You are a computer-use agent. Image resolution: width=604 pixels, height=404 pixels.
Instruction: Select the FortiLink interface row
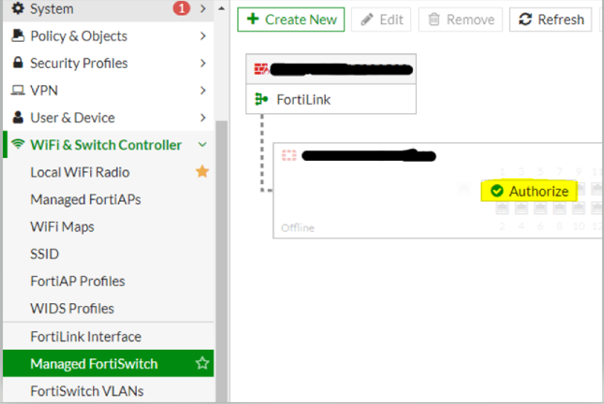pyautogui.click(x=331, y=99)
